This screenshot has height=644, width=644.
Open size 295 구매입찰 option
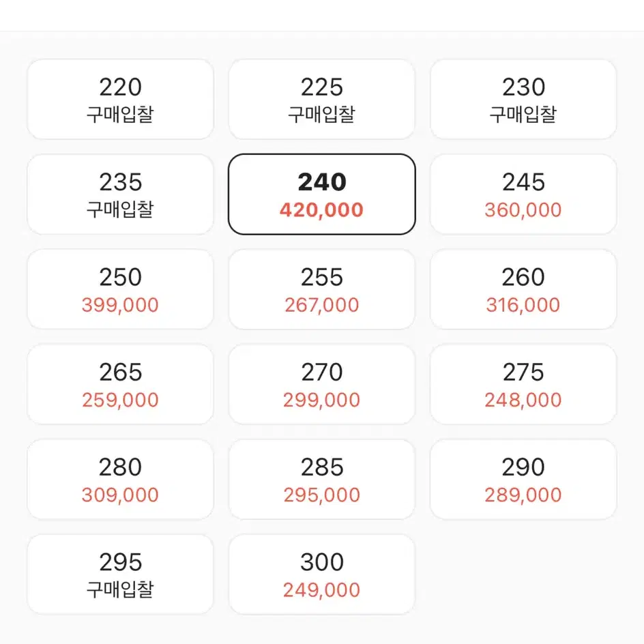(x=120, y=574)
